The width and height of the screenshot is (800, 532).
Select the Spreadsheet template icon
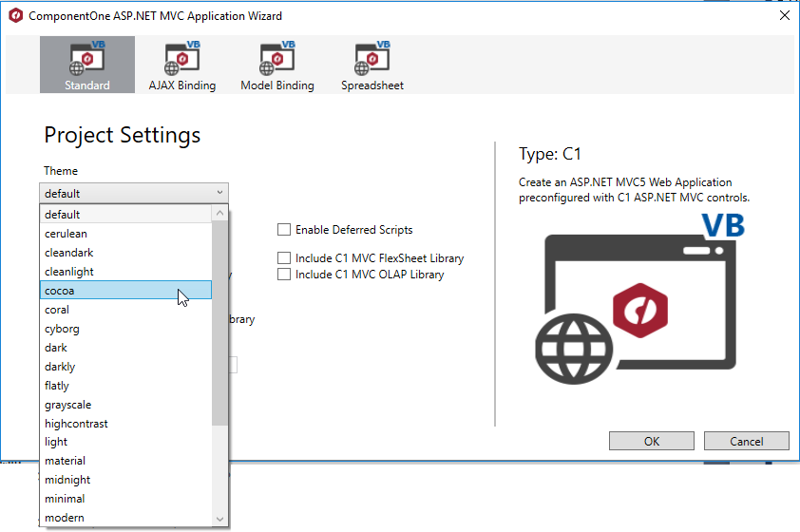click(371, 59)
